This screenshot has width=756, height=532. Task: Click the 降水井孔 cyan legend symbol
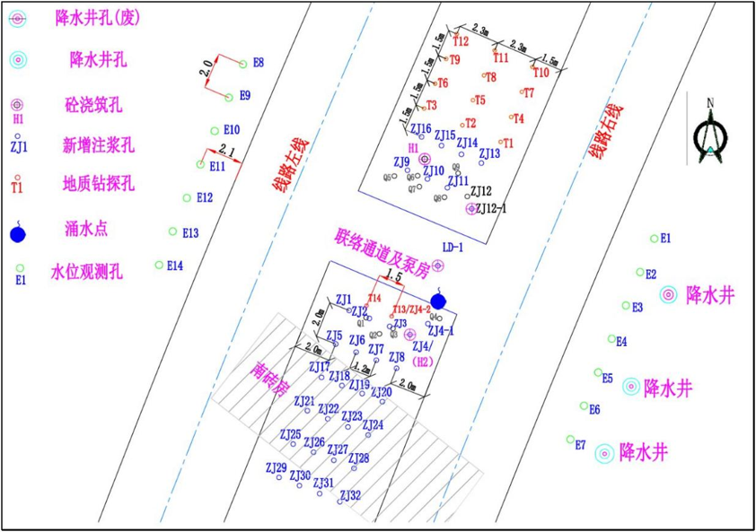pos(19,60)
